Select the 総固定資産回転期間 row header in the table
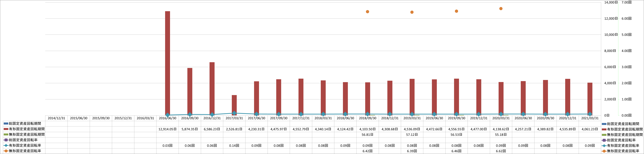The width and height of the screenshot is (644, 154). point(24,124)
